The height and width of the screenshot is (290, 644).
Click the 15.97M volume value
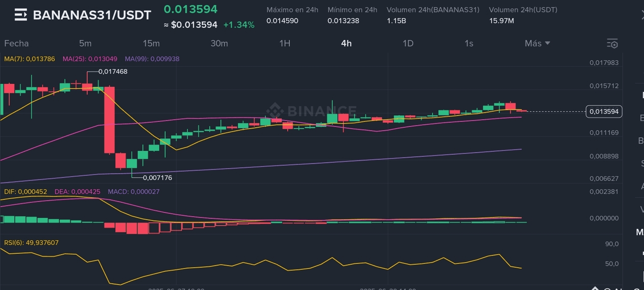(x=501, y=21)
